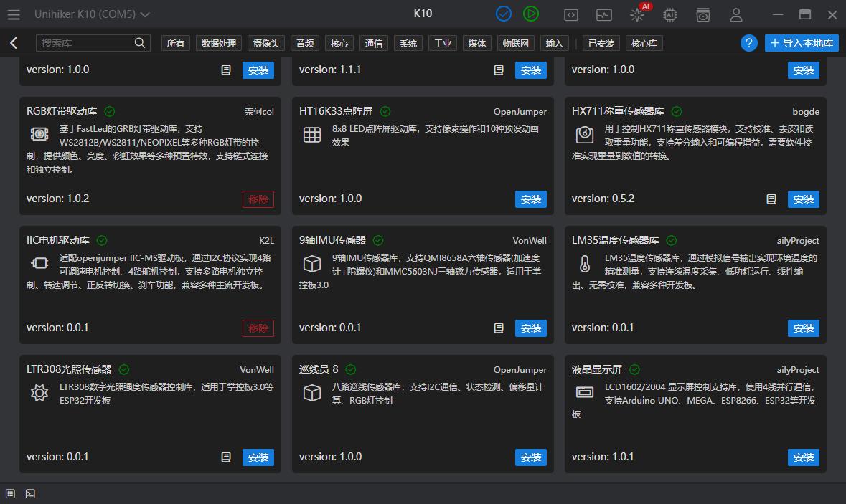
Task: Show the 核心库 core libraries filter
Action: tap(644, 43)
